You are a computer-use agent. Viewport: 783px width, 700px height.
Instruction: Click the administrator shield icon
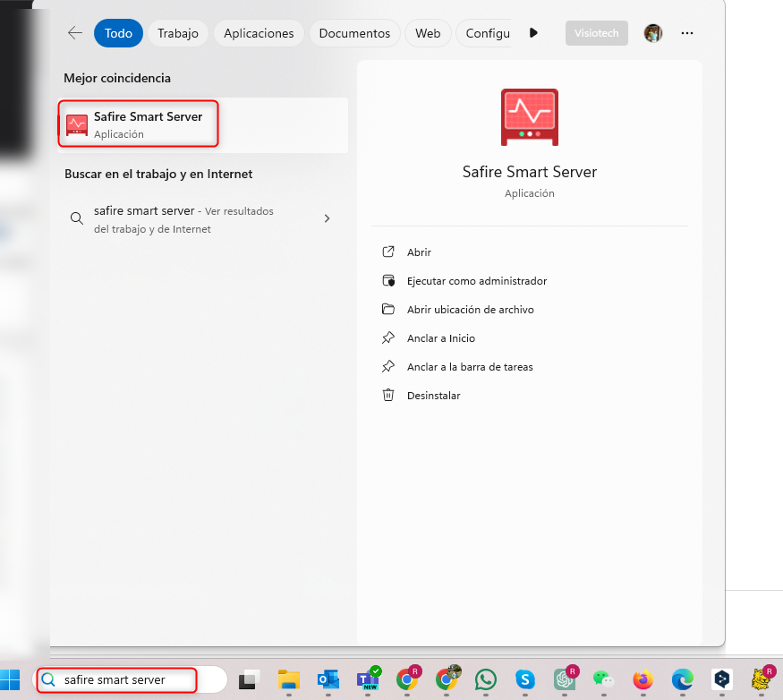tap(388, 280)
